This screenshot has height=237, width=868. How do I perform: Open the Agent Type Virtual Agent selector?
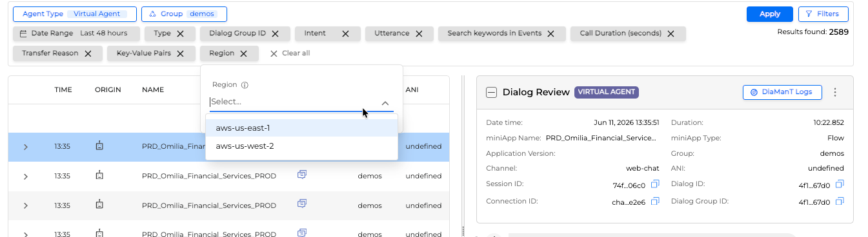coord(75,14)
